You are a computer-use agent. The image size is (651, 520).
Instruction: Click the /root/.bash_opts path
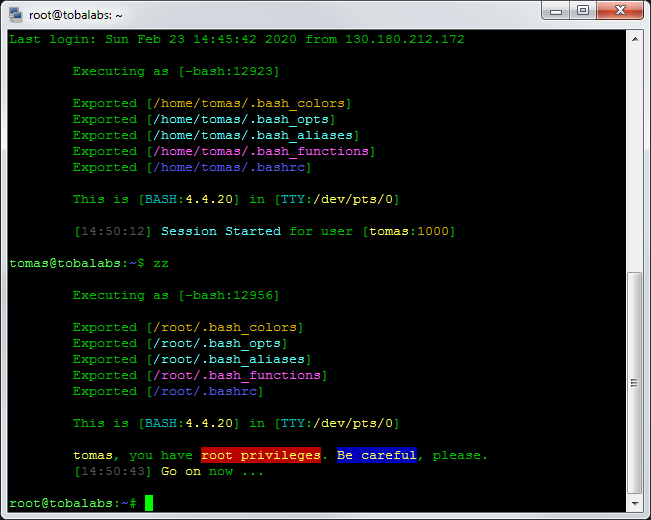click(x=217, y=343)
